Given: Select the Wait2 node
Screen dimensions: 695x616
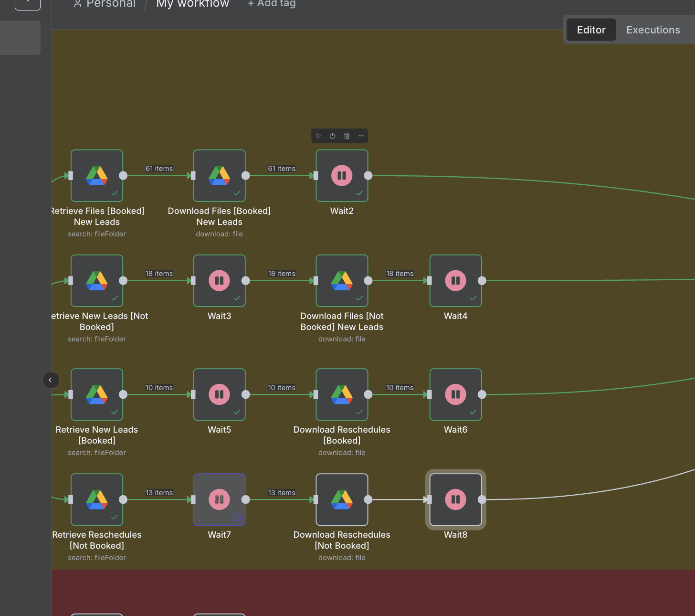Looking at the screenshot, I should (x=342, y=176).
